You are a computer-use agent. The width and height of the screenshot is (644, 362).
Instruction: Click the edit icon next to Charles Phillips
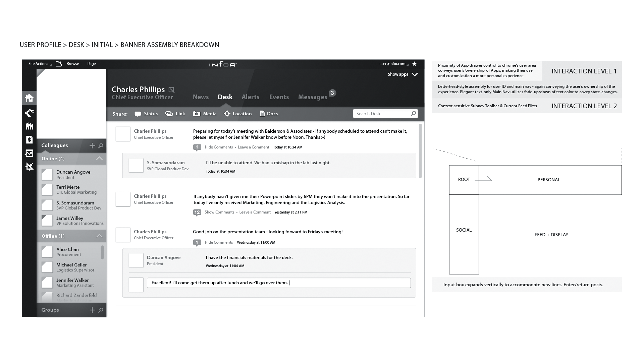[x=171, y=89]
